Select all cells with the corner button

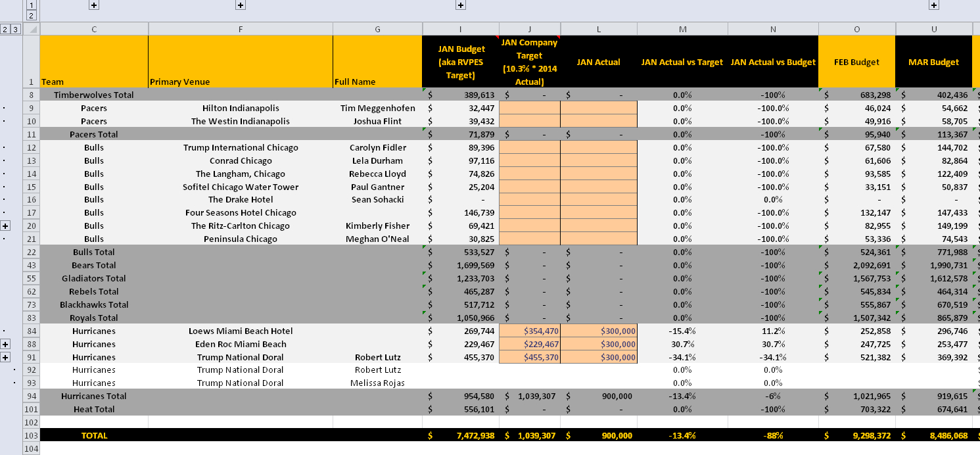point(31,29)
